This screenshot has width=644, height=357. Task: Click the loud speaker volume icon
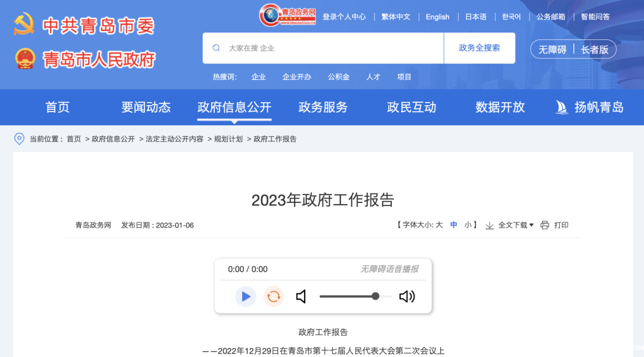tap(407, 297)
